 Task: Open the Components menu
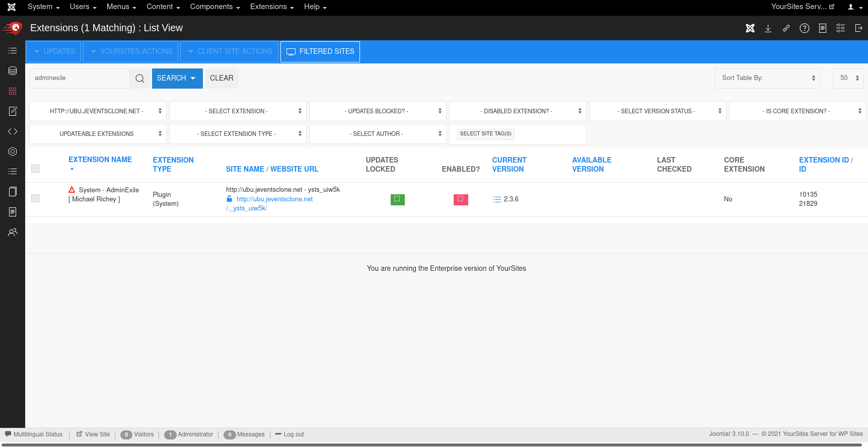tap(215, 7)
